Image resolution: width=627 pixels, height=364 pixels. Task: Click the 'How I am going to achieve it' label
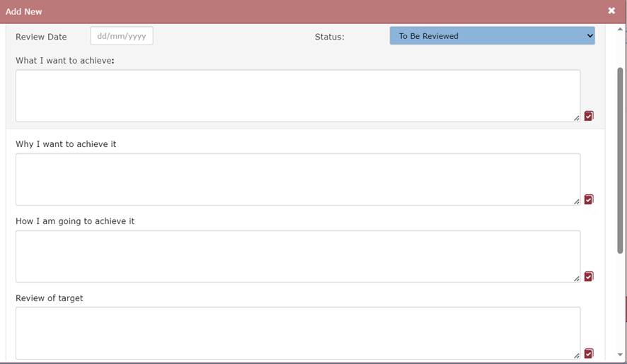[75, 221]
